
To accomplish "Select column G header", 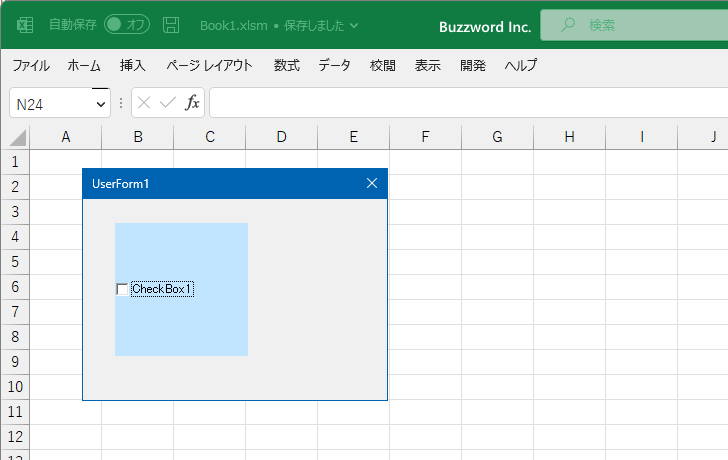I will (497, 137).
